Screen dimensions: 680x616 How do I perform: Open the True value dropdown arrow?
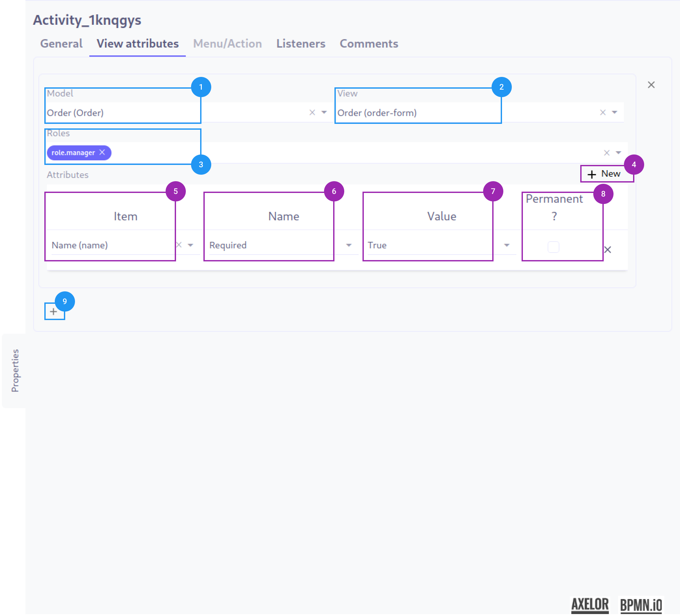click(x=507, y=245)
